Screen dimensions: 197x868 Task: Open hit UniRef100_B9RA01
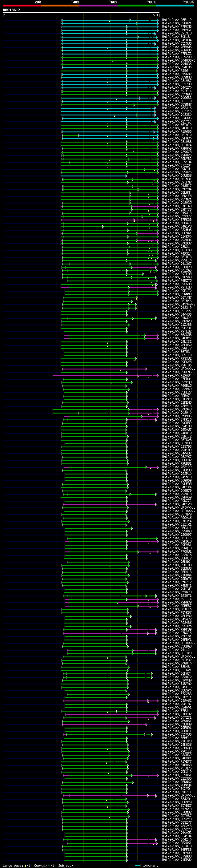[177, 23]
